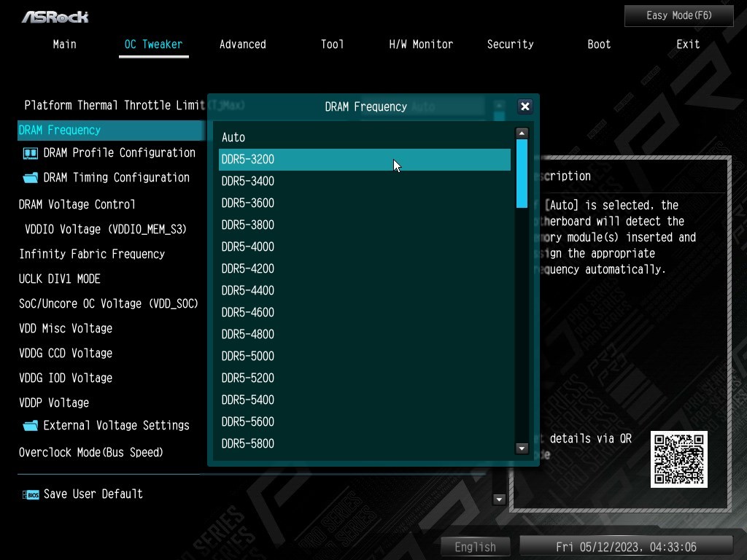Click main page scroll down arrow

pos(500,499)
